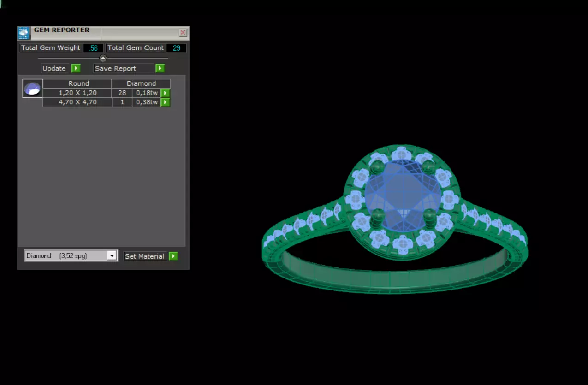Click the Total Gem Count label

click(x=136, y=48)
